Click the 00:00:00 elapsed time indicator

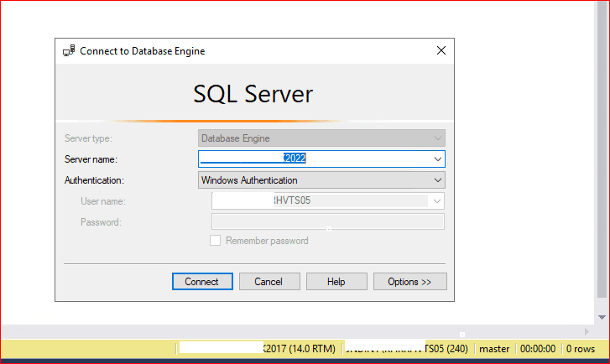tap(538, 349)
